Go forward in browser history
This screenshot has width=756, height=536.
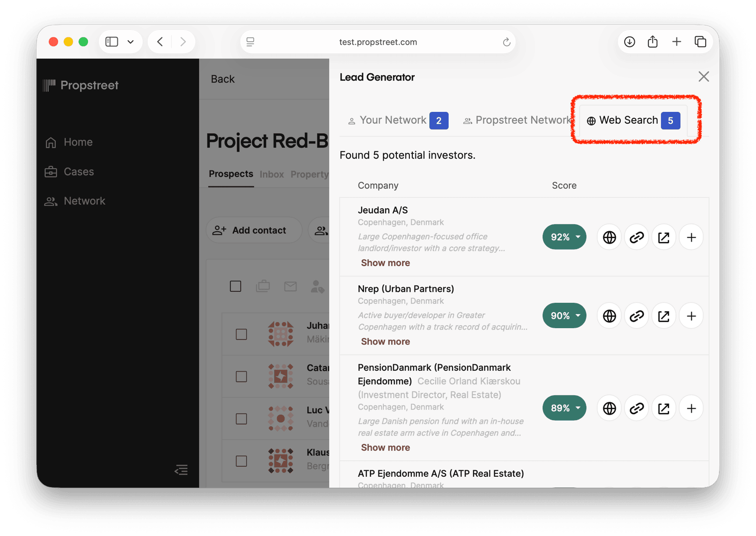pyautogui.click(x=183, y=42)
